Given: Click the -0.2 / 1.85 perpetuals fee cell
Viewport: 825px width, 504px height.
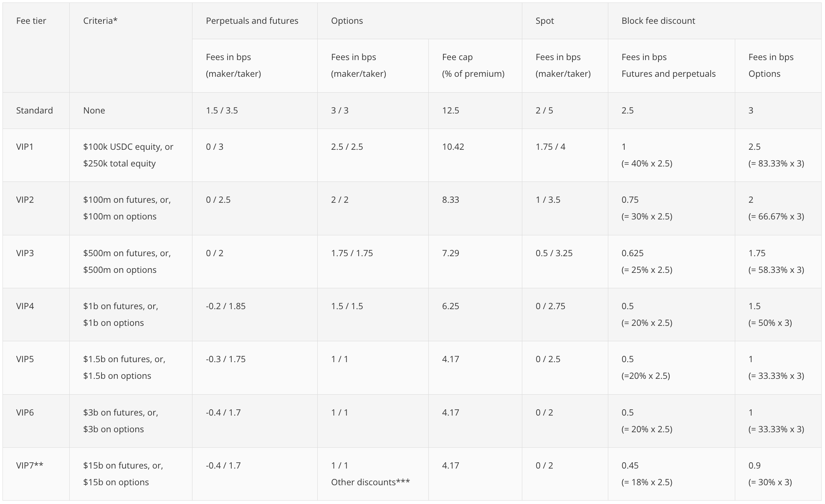Looking at the screenshot, I should coord(225,306).
